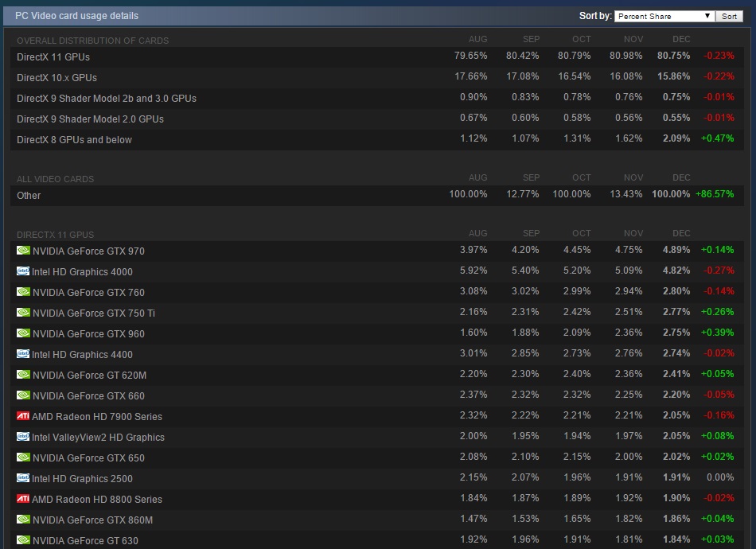Click the NVIDIA GeForce GT 630 name
Viewport: 756px width, 549px height.
click(85, 541)
